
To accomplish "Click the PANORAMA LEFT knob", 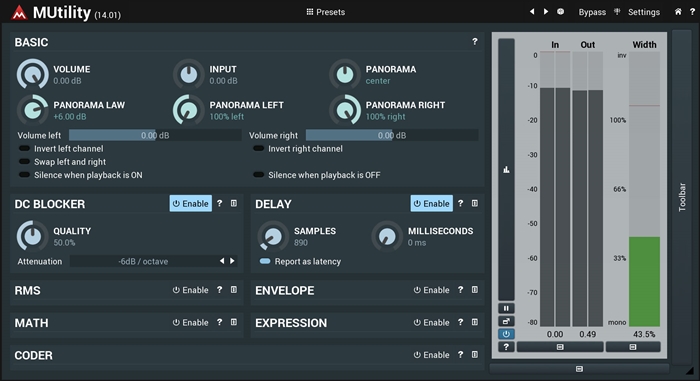I will pyautogui.click(x=188, y=110).
